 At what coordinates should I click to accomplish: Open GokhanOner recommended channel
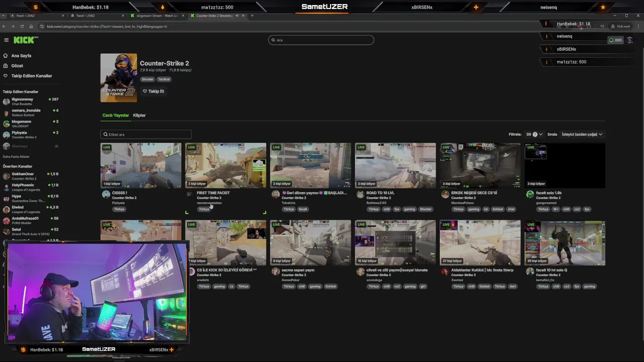pyautogui.click(x=30, y=175)
